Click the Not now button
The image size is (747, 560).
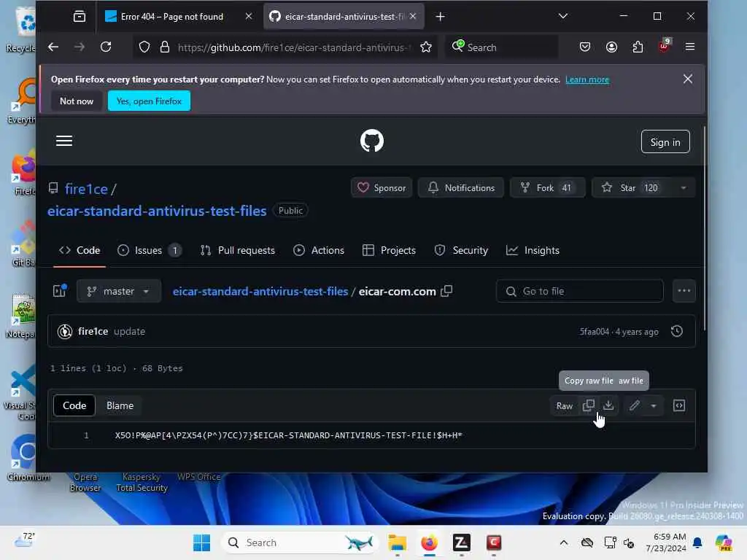click(x=76, y=101)
